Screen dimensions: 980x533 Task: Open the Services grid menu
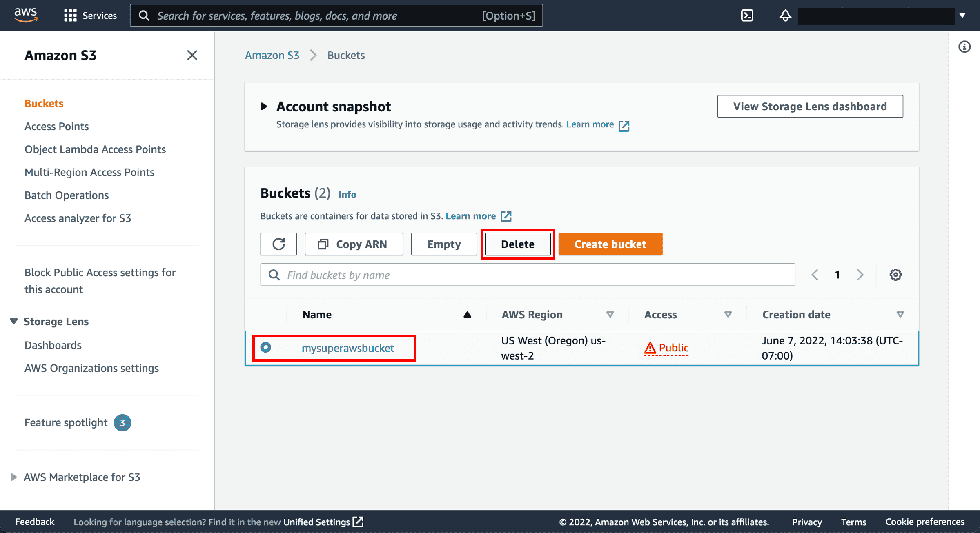pyautogui.click(x=90, y=16)
